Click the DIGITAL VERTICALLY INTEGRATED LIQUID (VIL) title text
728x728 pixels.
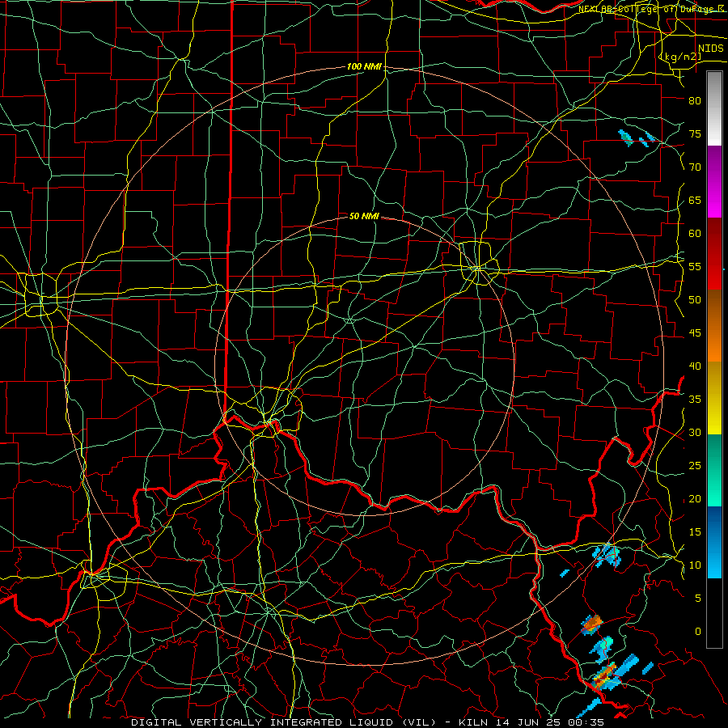coord(284,722)
